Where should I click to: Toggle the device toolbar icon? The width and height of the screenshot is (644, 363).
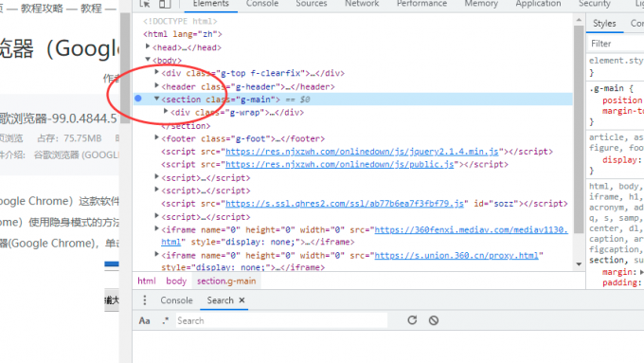(165, 4)
